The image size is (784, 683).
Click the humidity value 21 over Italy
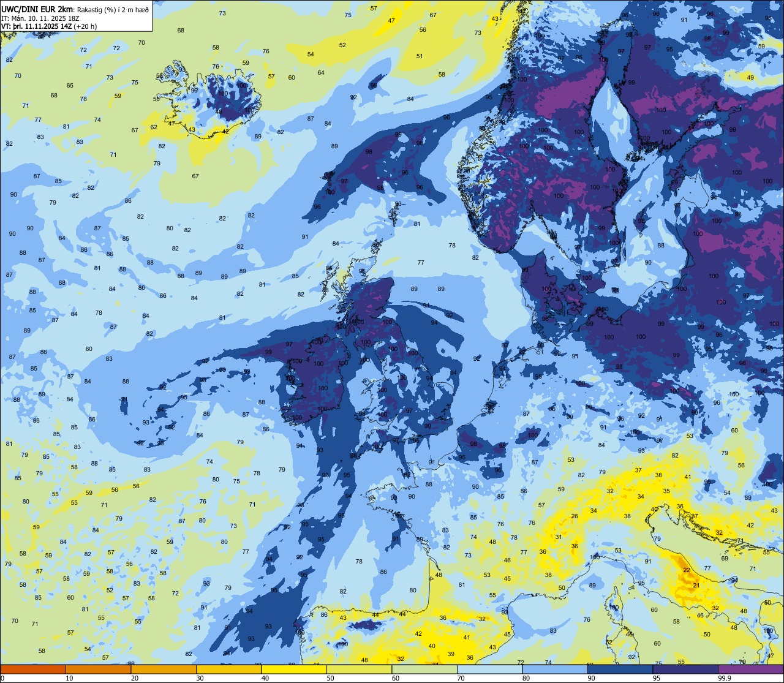(x=696, y=586)
